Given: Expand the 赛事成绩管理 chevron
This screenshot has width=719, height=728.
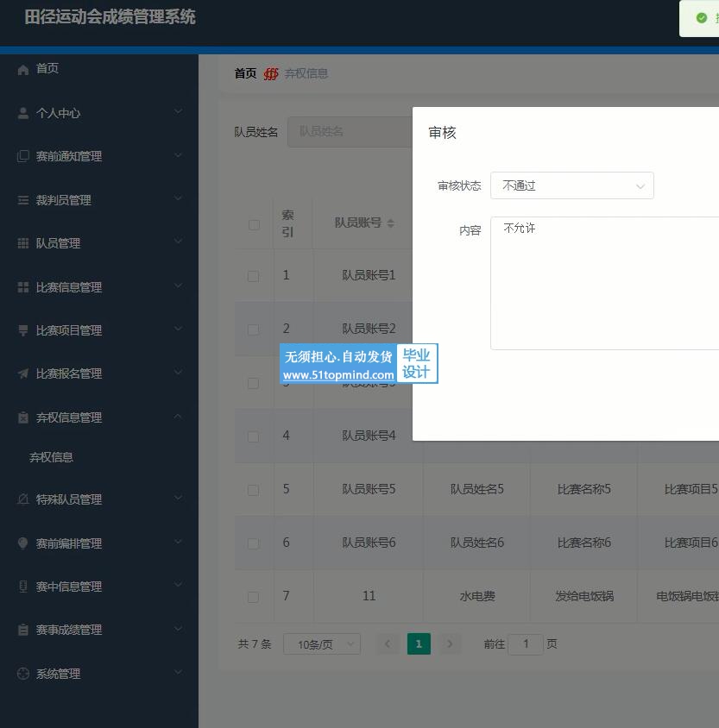Looking at the screenshot, I should (x=178, y=629).
